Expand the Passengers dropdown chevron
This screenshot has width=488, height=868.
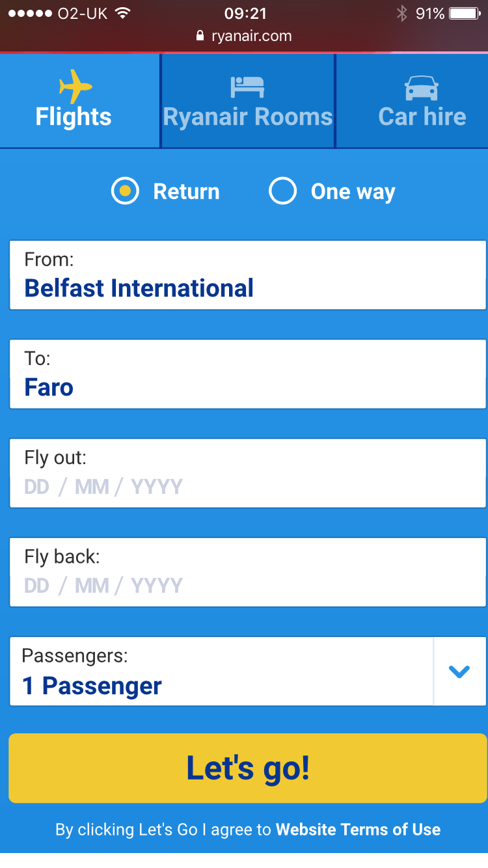459,671
